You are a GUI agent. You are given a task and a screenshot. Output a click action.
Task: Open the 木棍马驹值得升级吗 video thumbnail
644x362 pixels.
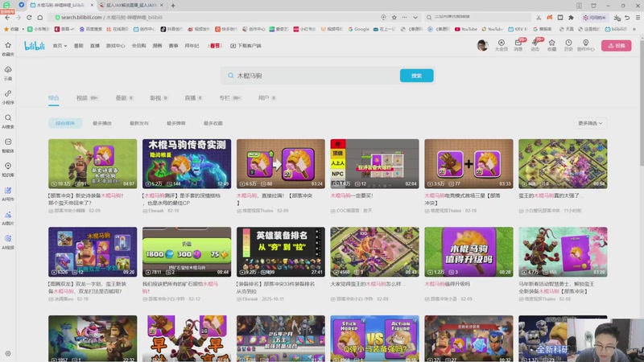click(469, 252)
